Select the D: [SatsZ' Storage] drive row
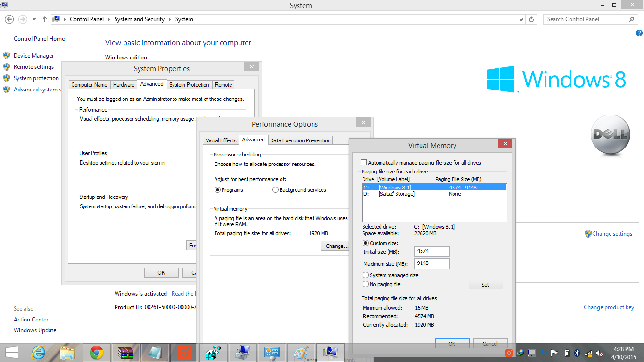644x362 pixels. [x=434, y=194]
